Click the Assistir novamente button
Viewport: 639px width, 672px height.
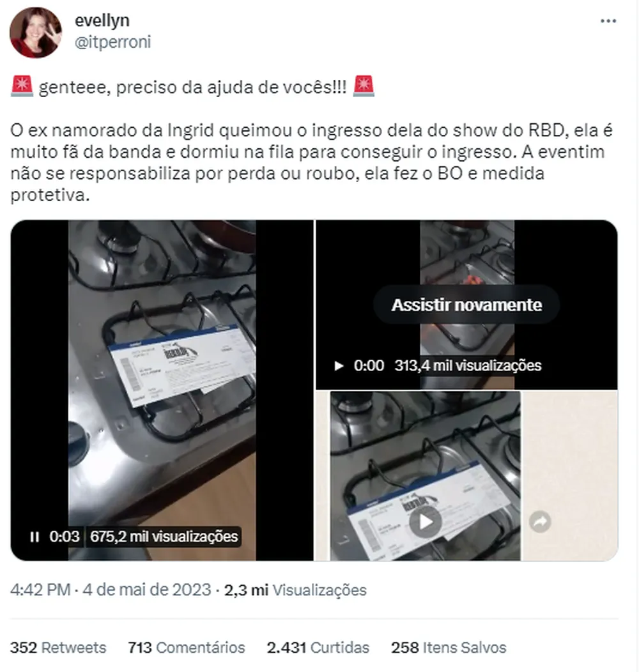(x=466, y=305)
